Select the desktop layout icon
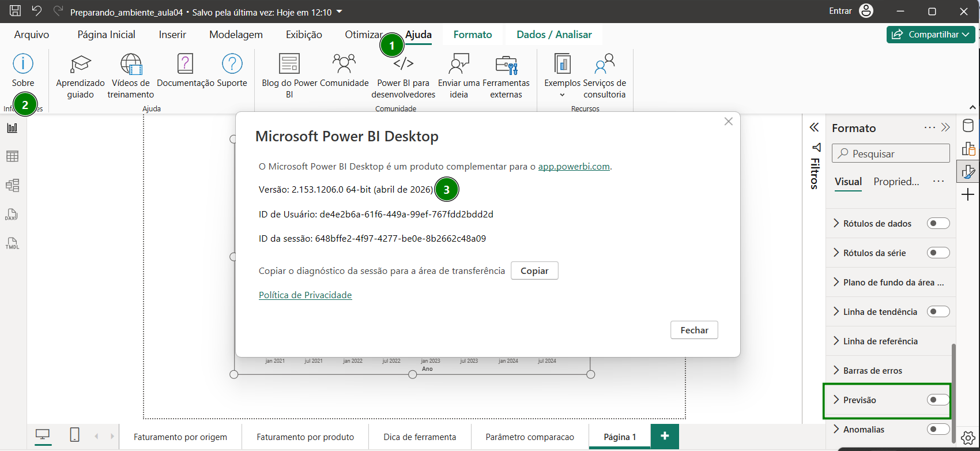980x451 pixels. tap(43, 435)
